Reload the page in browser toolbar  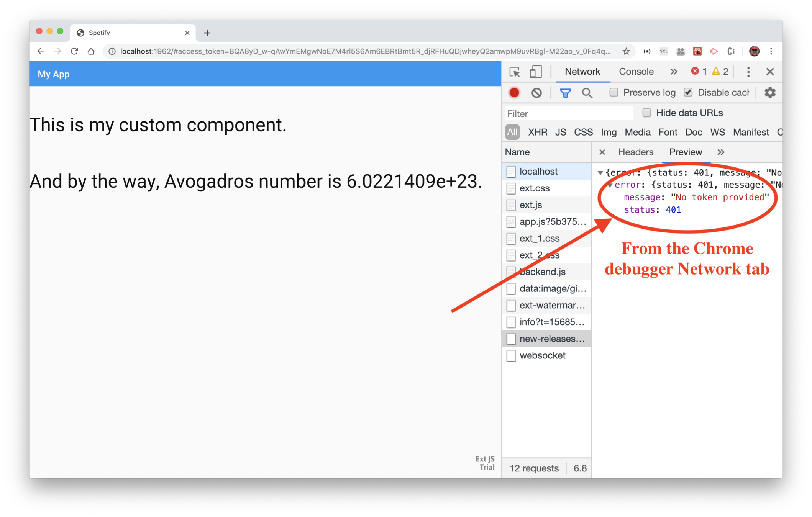(x=74, y=51)
